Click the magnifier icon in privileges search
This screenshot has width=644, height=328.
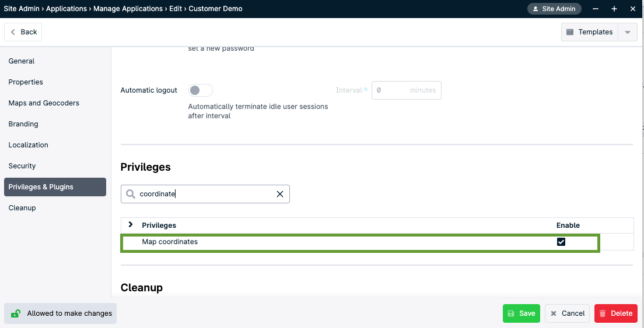click(131, 194)
